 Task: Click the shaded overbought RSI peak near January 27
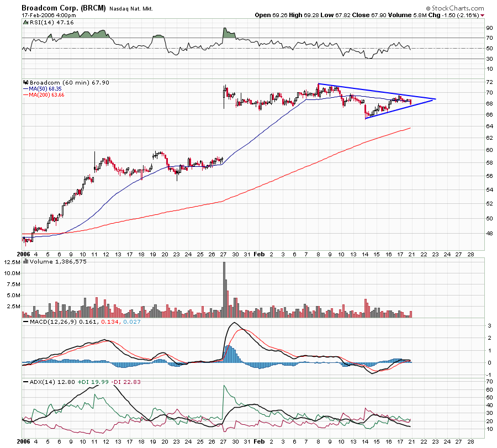[x=229, y=33]
